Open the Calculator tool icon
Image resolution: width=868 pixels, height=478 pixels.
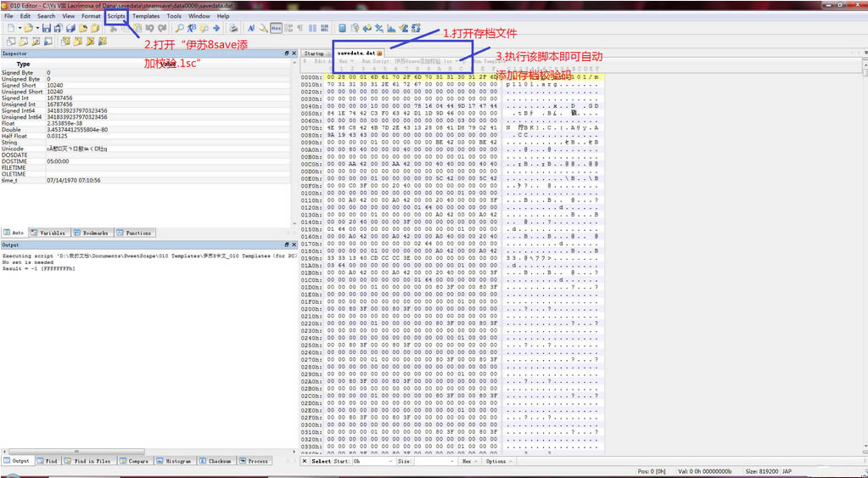click(342, 28)
